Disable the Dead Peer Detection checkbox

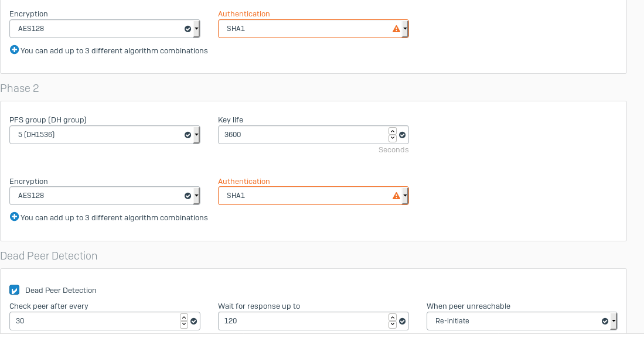point(15,290)
